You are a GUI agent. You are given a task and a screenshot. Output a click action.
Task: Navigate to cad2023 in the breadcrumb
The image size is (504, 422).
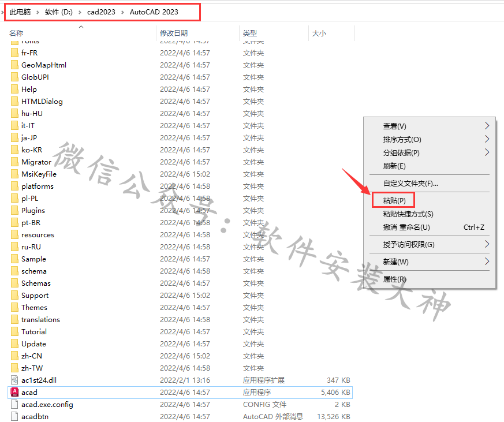101,12
